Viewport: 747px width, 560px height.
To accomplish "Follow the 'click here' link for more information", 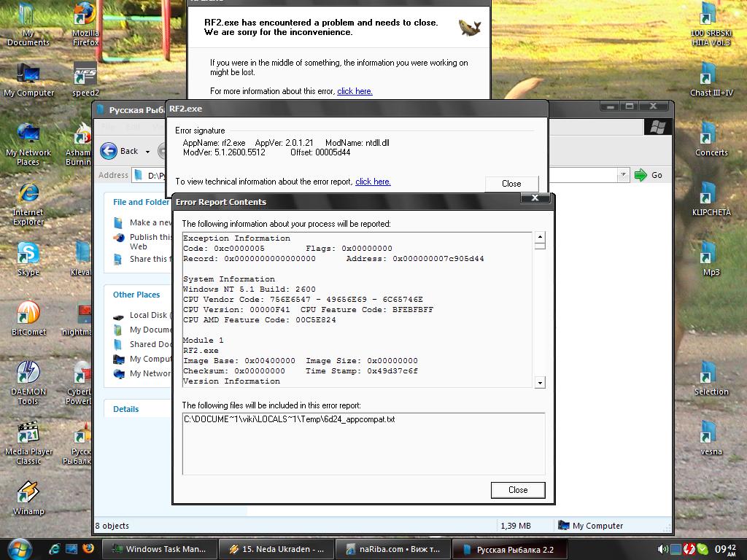I will coord(355,91).
